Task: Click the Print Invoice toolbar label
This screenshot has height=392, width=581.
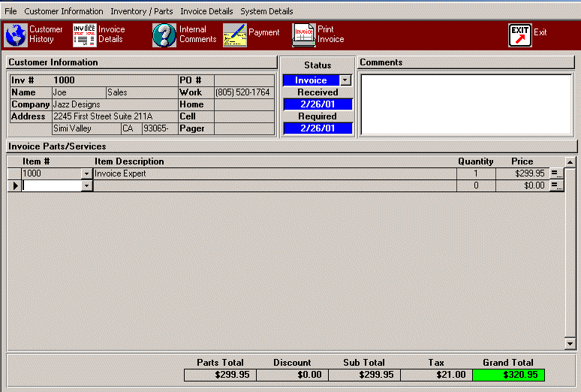Action: click(x=330, y=34)
